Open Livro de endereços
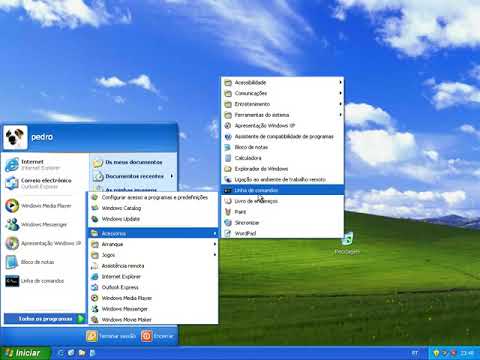The image size is (480, 360). tap(283, 201)
